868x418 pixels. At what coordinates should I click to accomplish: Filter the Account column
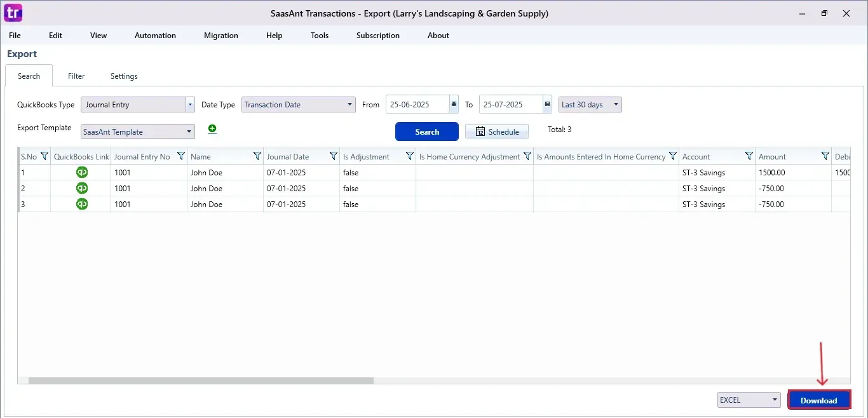click(x=749, y=156)
